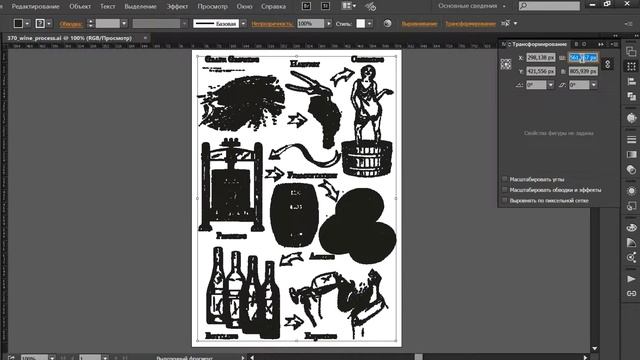This screenshot has height=360, width=640.
Task: Open the control bar options menu icon
Action: (x=629, y=24)
